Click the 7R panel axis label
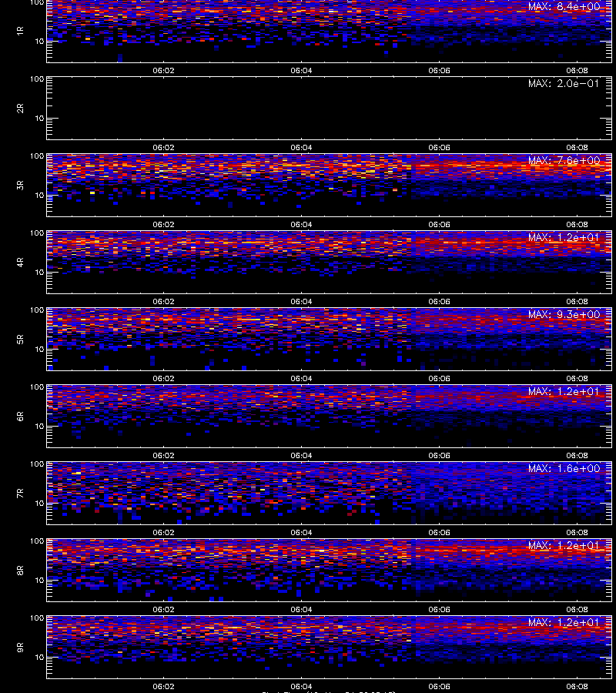 coord(20,494)
